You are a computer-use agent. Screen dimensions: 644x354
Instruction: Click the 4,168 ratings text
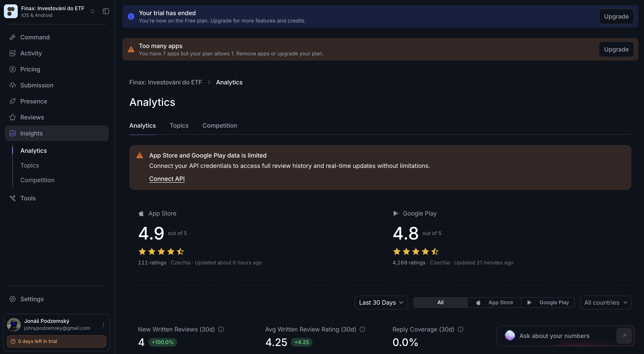coord(409,263)
